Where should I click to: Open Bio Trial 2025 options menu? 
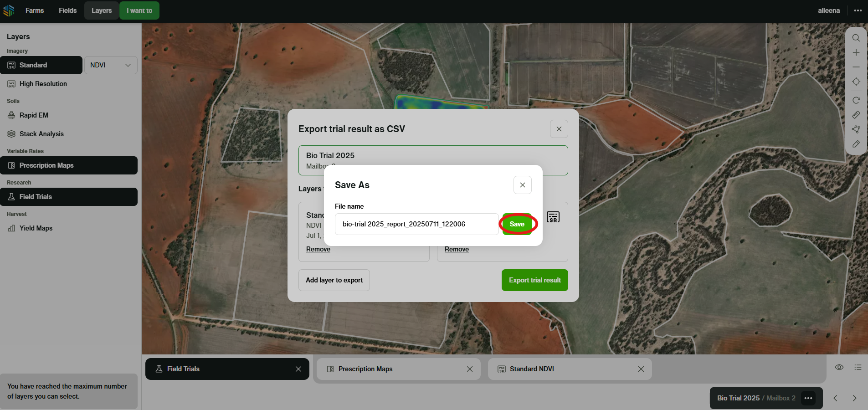pyautogui.click(x=808, y=398)
